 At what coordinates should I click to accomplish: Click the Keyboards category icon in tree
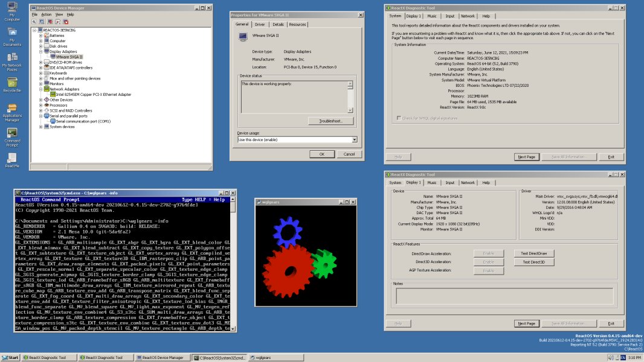pyautogui.click(x=47, y=73)
